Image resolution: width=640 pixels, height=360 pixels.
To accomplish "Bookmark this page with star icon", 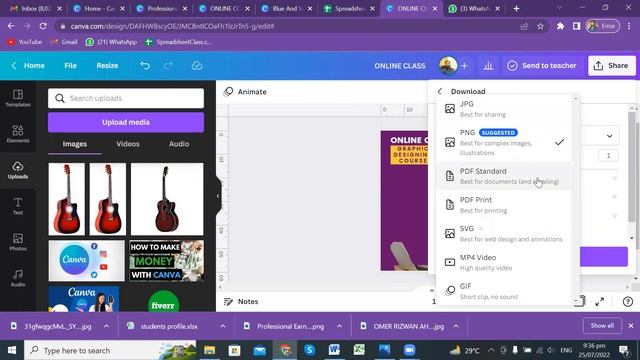I will click(540, 26).
